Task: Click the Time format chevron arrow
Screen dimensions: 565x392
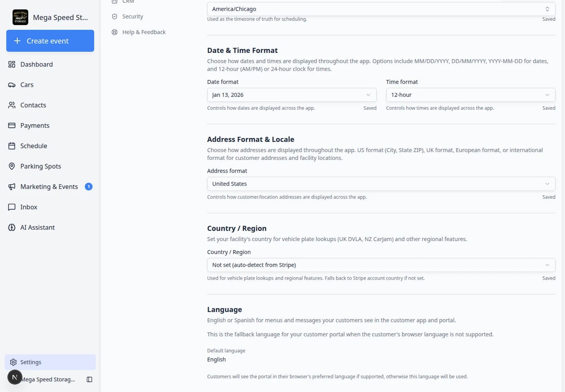Action: point(547,95)
